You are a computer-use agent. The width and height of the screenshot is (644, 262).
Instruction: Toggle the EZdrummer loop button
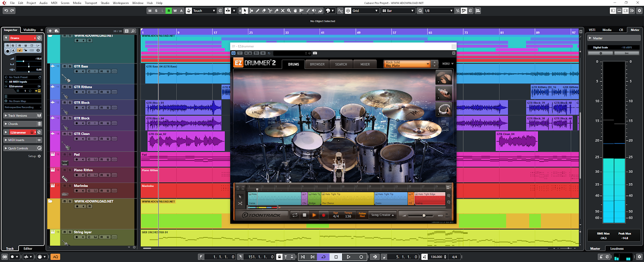(x=295, y=215)
